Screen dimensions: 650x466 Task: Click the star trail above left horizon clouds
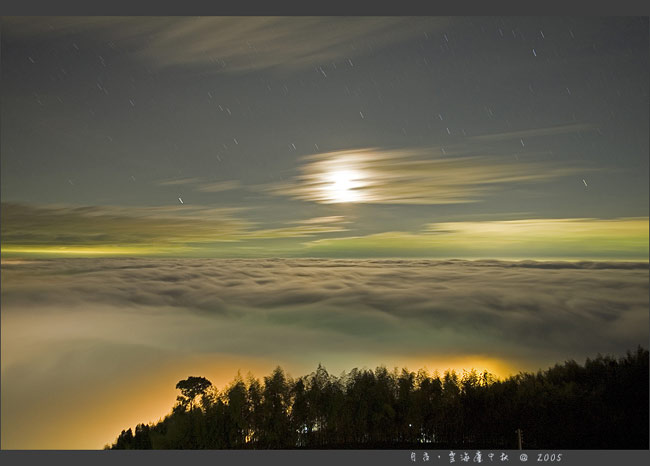180,200
